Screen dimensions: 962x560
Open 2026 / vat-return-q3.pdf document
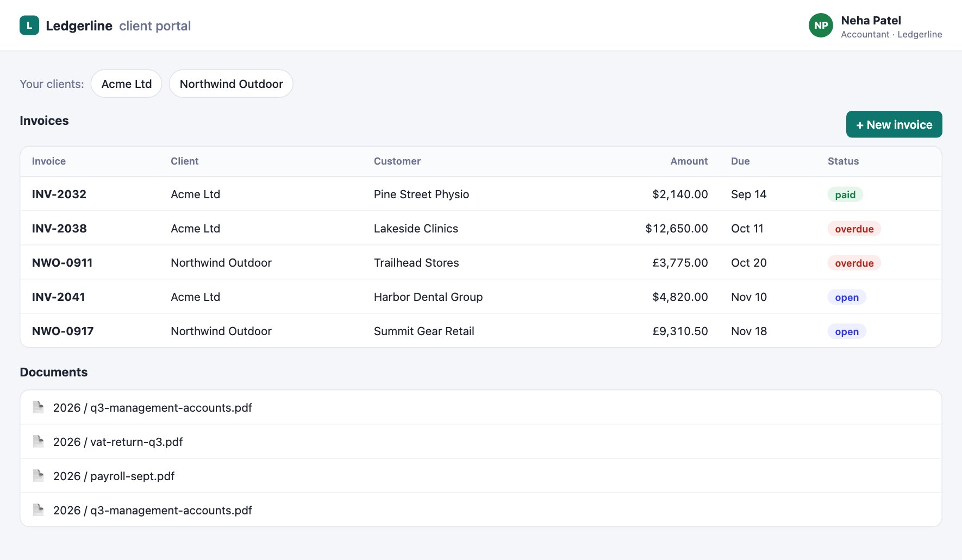click(480, 442)
